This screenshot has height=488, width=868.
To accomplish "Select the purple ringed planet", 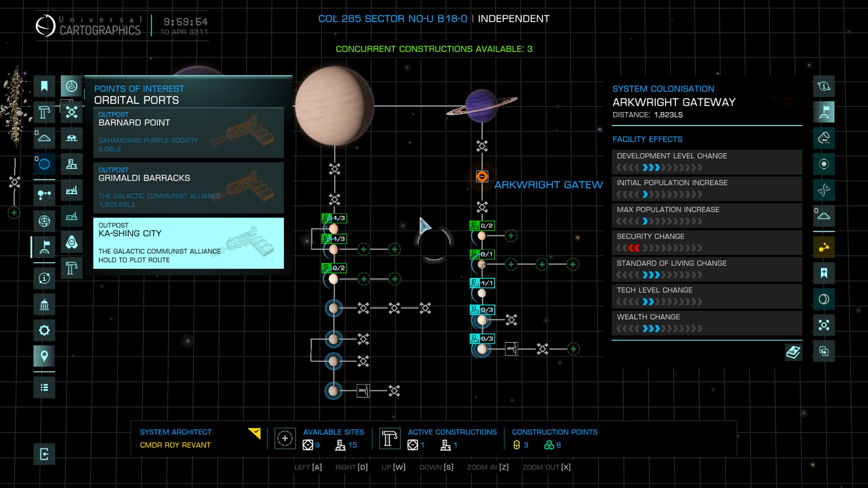I will pos(482,106).
